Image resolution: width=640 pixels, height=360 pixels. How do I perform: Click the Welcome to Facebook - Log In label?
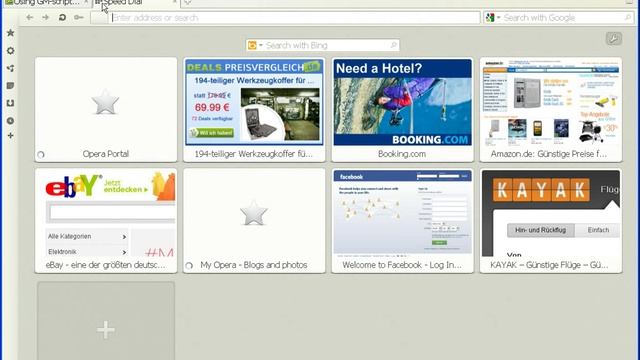[x=402, y=265]
